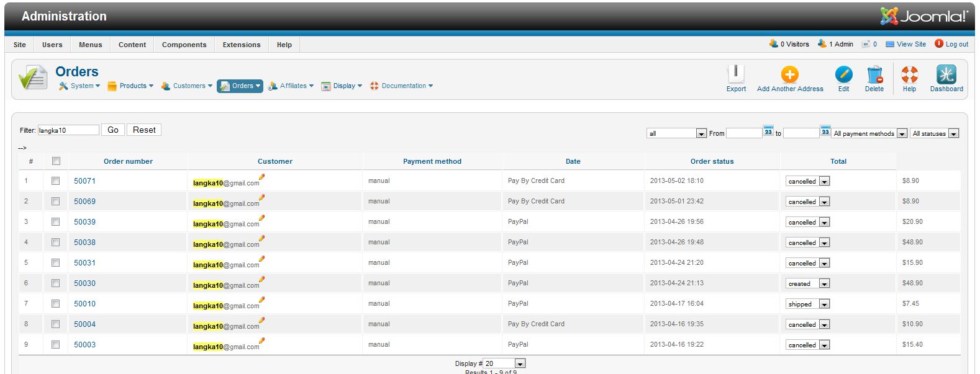The height and width of the screenshot is (374, 980).
Task: Check the box for order 50031
Action: (x=55, y=263)
